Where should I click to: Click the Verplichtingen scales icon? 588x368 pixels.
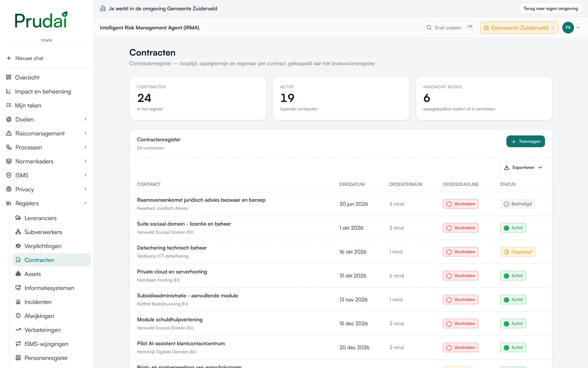point(18,246)
